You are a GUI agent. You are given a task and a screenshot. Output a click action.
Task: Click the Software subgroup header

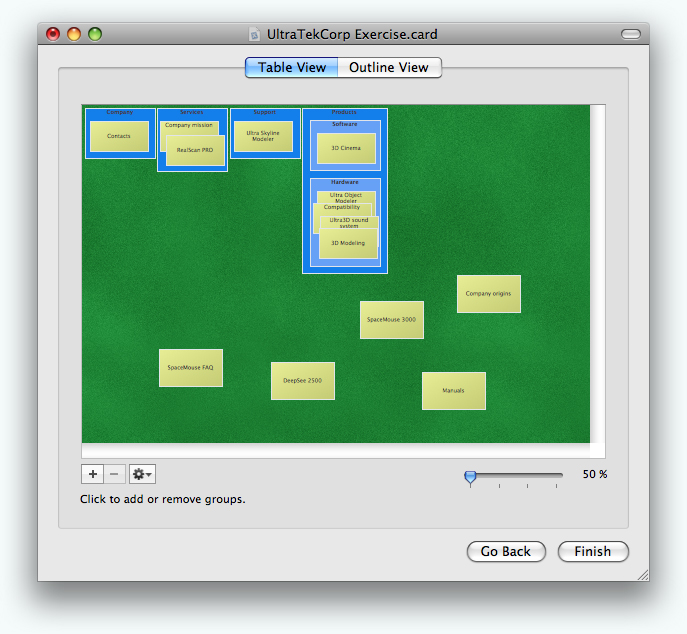(x=345, y=124)
